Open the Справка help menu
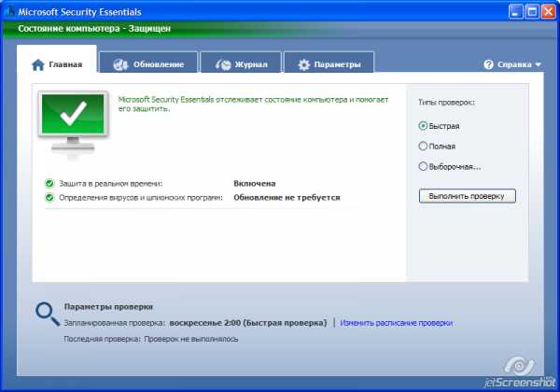 [512, 64]
